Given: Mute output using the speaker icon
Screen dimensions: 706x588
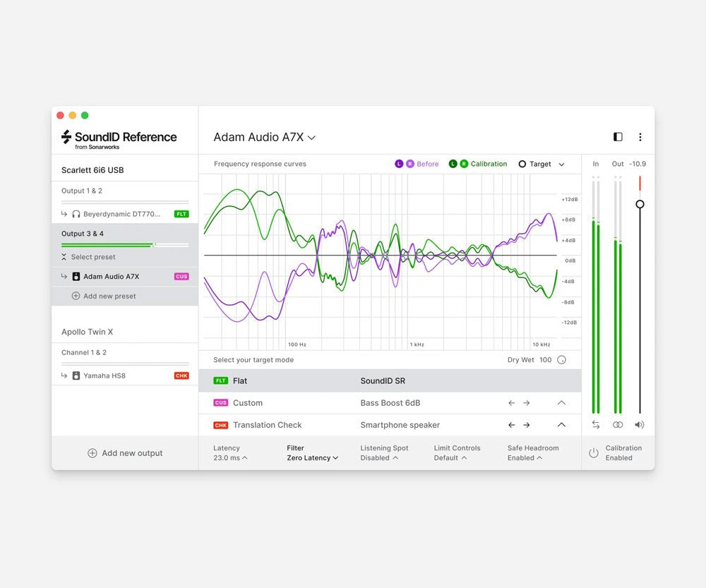Looking at the screenshot, I should pyautogui.click(x=640, y=424).
